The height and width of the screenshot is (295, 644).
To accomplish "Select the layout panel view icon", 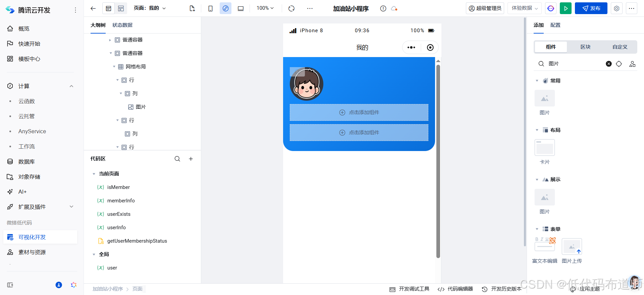I will coord(121,8).
